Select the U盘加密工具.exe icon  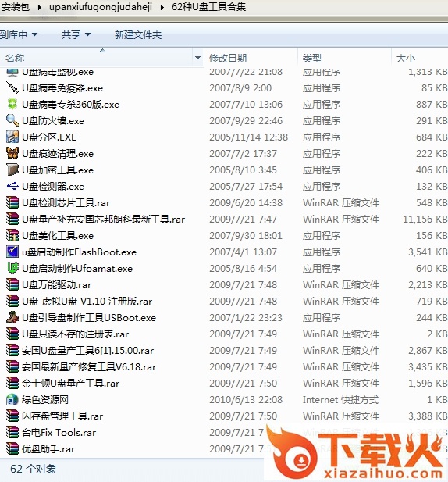click(12, 170)
